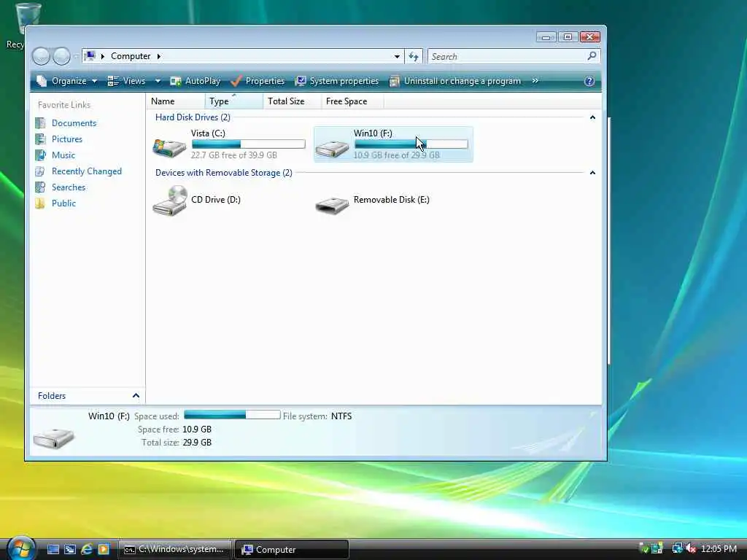Open the address bar dropdown arrow
The image size is (747, 560).
[397, 56]
